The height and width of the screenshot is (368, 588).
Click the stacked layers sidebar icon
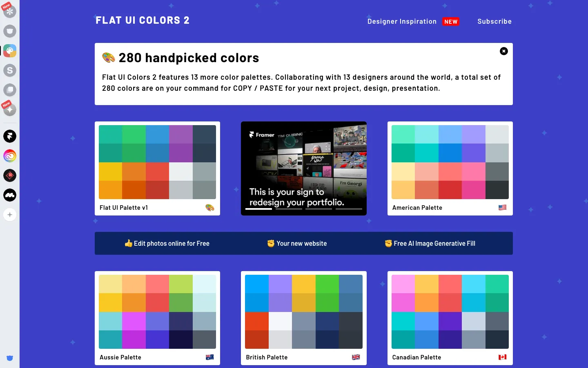pos(10,90)
